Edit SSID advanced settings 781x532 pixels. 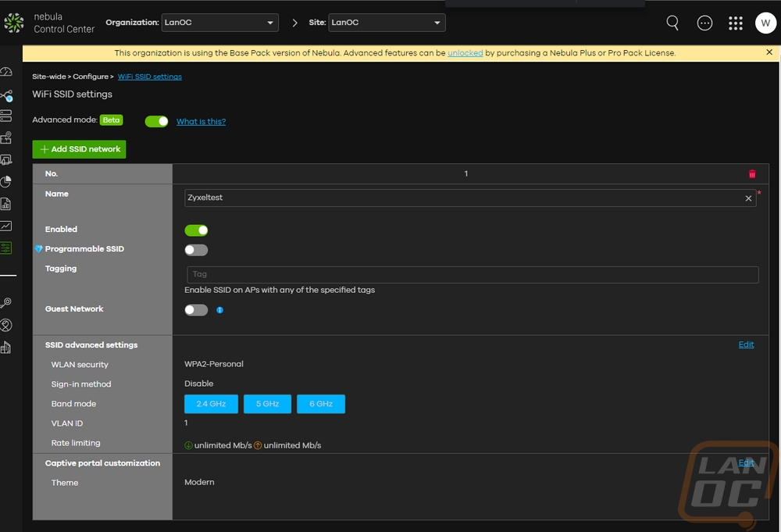[746, 345]
